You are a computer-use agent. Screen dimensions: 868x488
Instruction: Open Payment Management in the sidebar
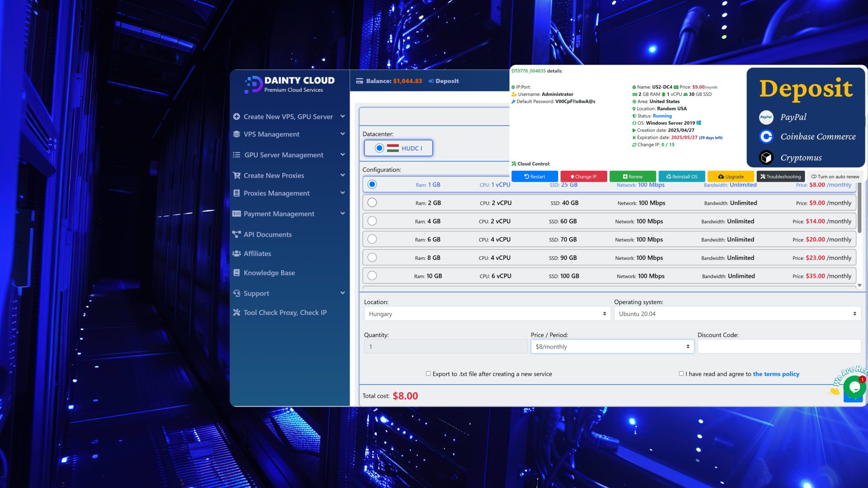279,214
